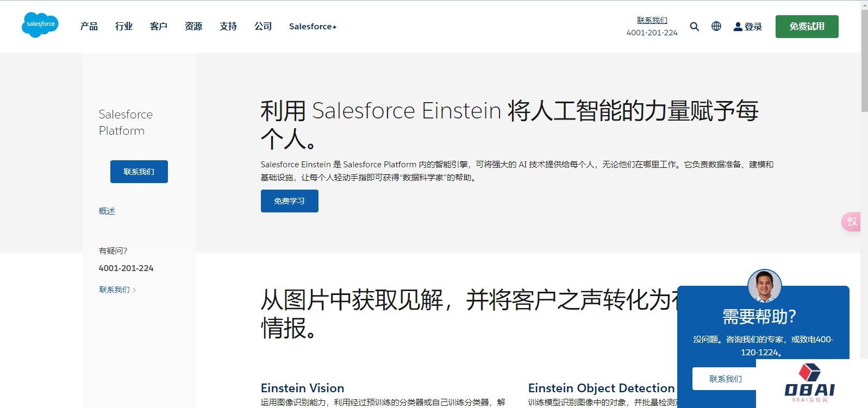868x408 pixels.
Task: Click the Einstein Vision heading
Action: tap(303, 388)
